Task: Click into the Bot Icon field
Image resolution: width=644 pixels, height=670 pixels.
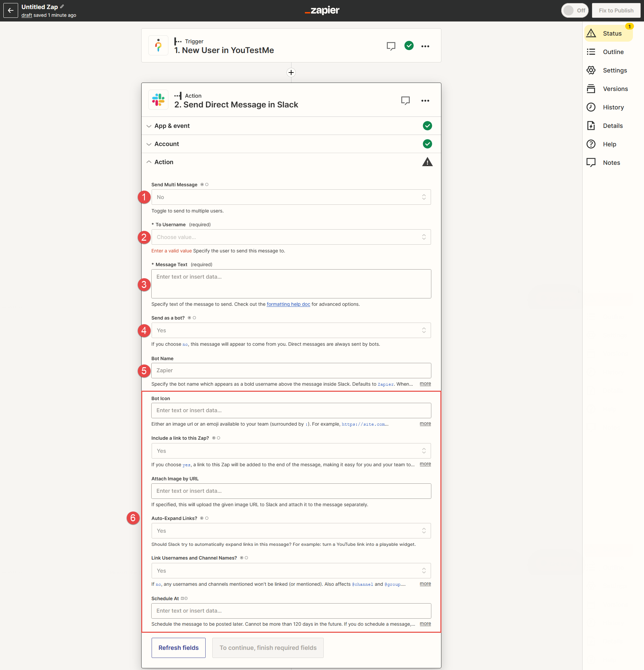Action: pyautogui.click(x=291, y=411)
